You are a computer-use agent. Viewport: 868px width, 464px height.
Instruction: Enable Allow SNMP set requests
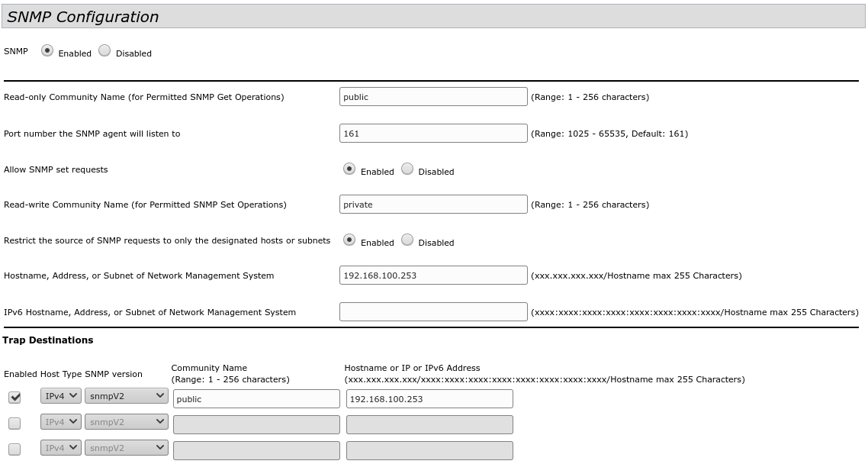pos(349,169)
